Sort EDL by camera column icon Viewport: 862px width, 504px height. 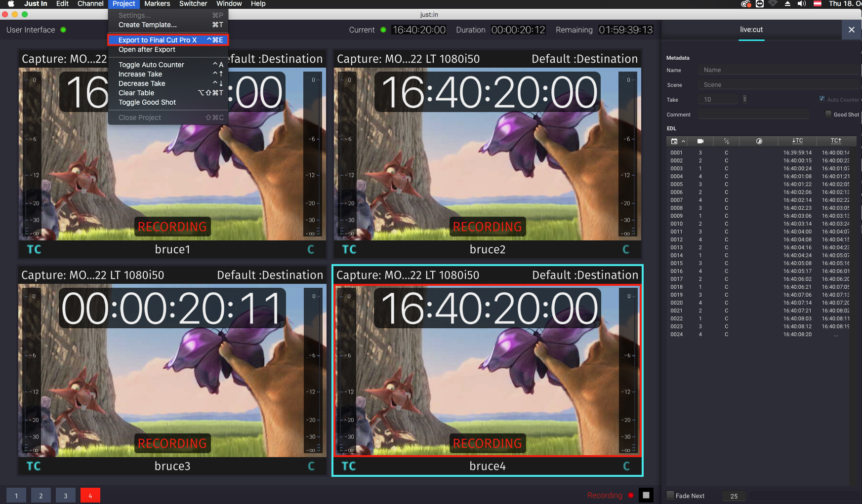700,141
